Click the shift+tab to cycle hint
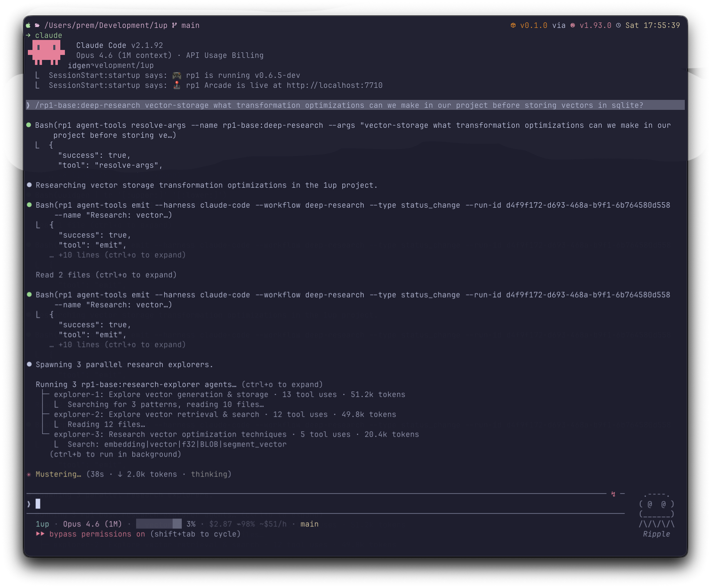 (195, 534)
